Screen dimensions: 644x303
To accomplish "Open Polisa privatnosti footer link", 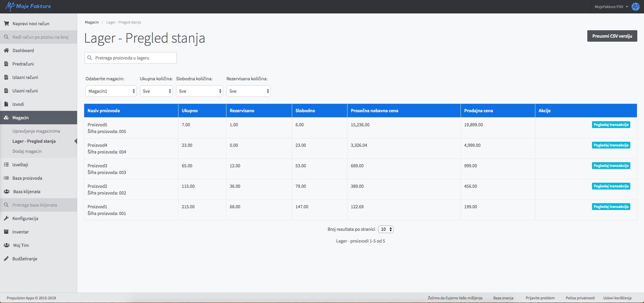I will tap(580, 298).
